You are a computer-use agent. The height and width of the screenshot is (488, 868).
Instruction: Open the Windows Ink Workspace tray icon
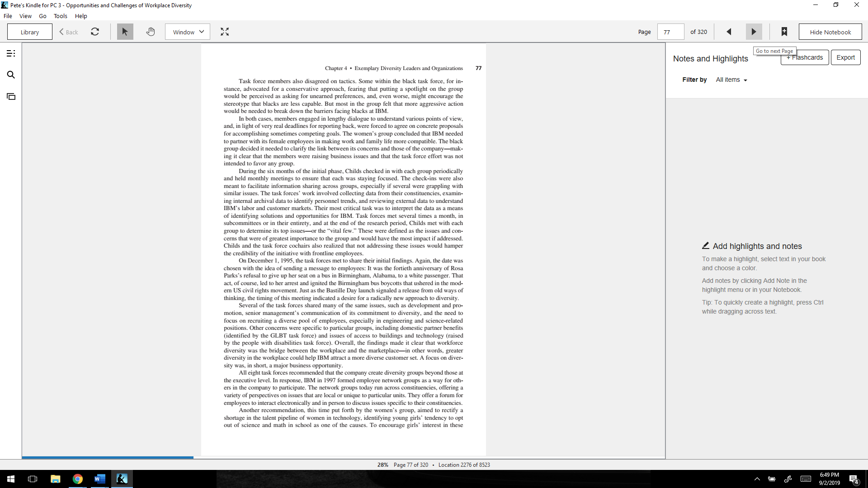click(x=788, y=479)
